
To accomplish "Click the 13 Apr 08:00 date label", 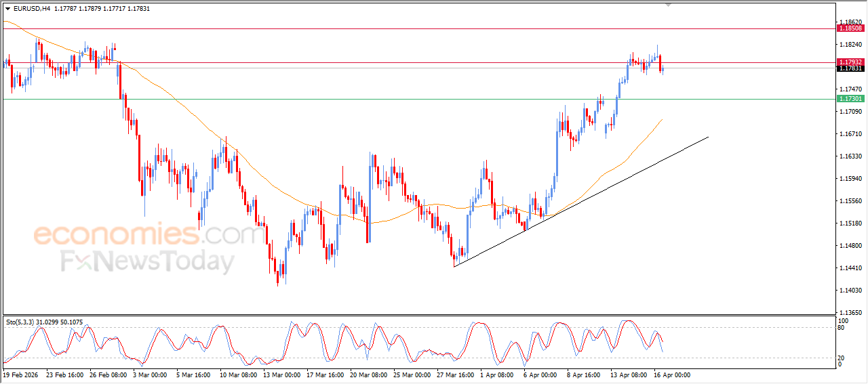I will click(x=629, y=374).
